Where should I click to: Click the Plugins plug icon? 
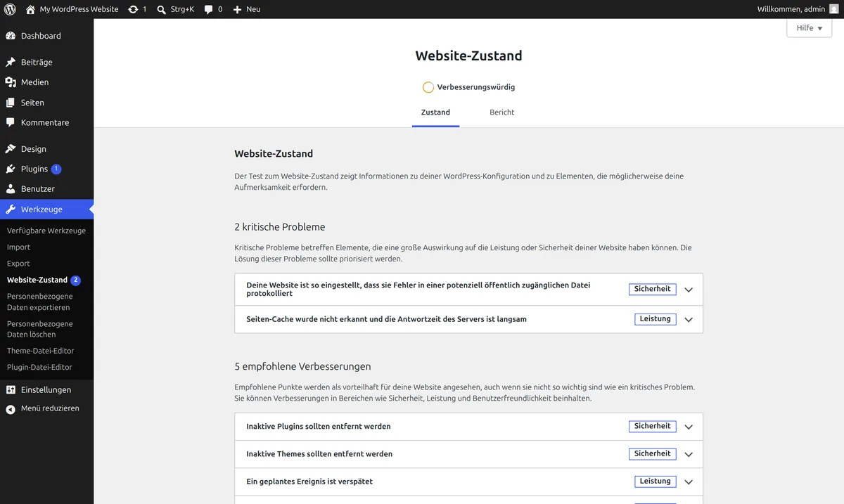pyautogui.click(x=11, y=169)
